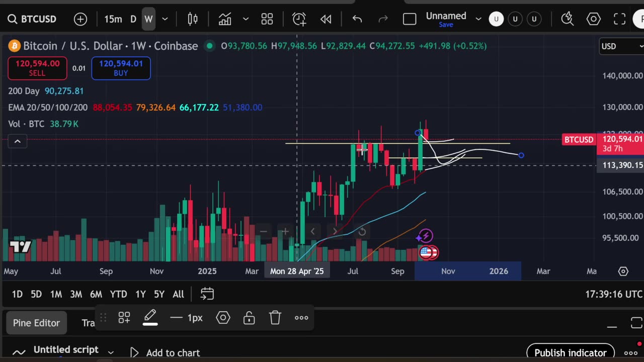Grab the drawing toolbar drag handle
The width and height of the screenshot is (644, 362).
point(103,318)
